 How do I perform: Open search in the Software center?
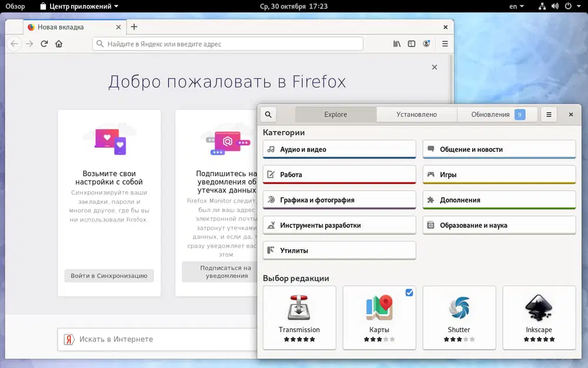tap(268, 114)
